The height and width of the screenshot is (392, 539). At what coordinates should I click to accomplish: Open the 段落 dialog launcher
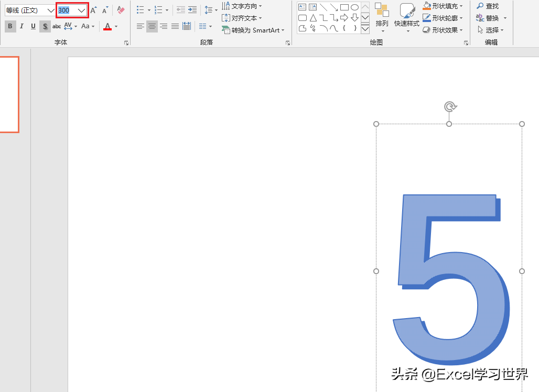pyautogui.click(x=288, y=43)
